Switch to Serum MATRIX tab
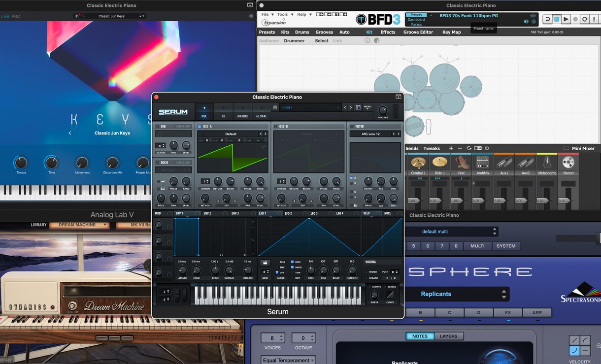 (x=242, y=112)
